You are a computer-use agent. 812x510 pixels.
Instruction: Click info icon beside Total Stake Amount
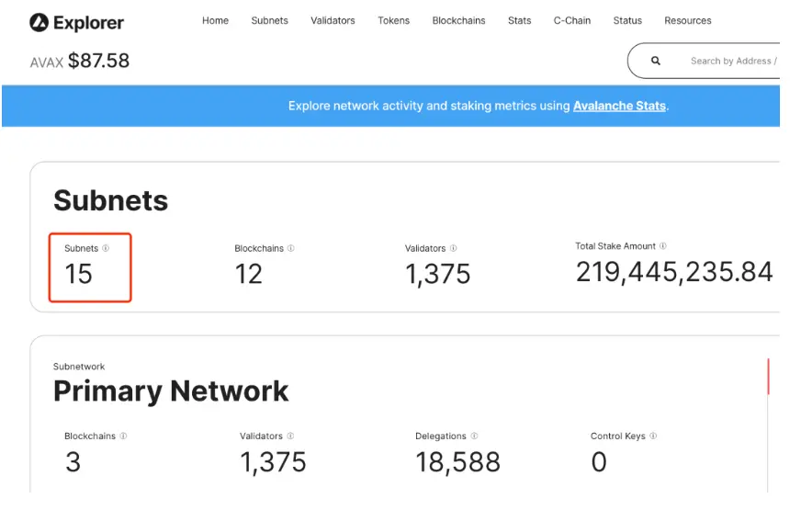coord(663,246)
